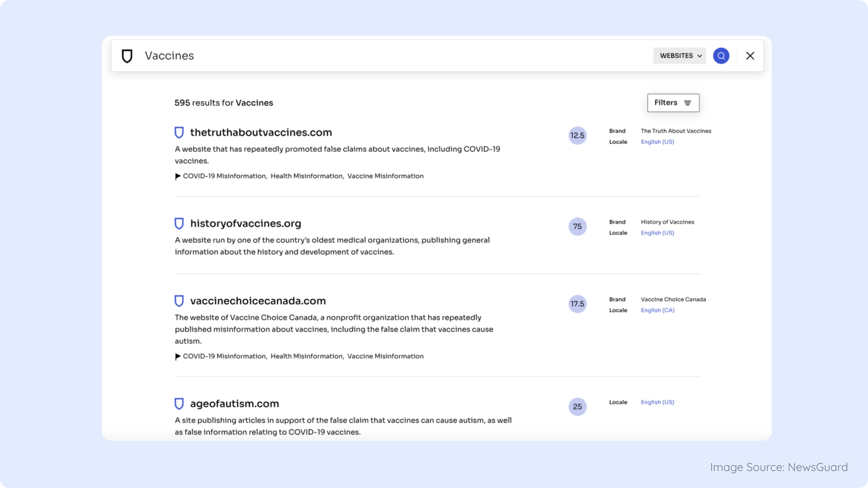Click the Vaccines search input field
The width and height of the screenshot is (868, 488).
point(371,56)
